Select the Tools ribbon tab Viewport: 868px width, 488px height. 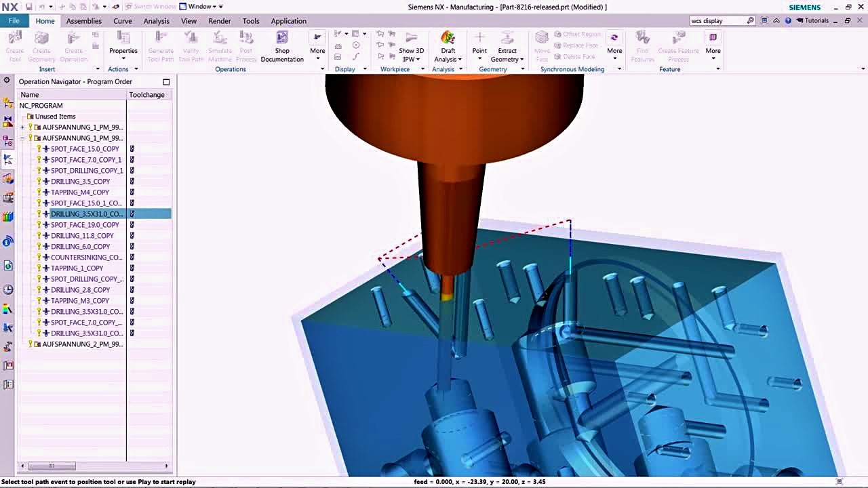251,21
